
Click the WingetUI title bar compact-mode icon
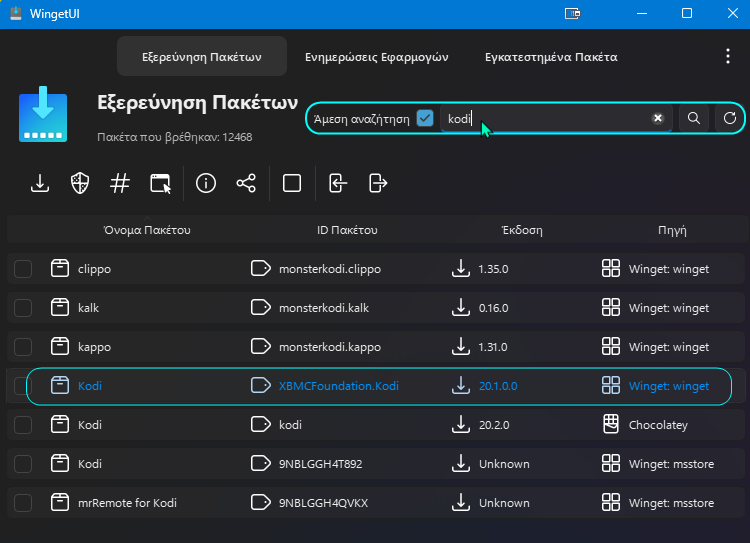pyautogui.click(x=573, y=13)
